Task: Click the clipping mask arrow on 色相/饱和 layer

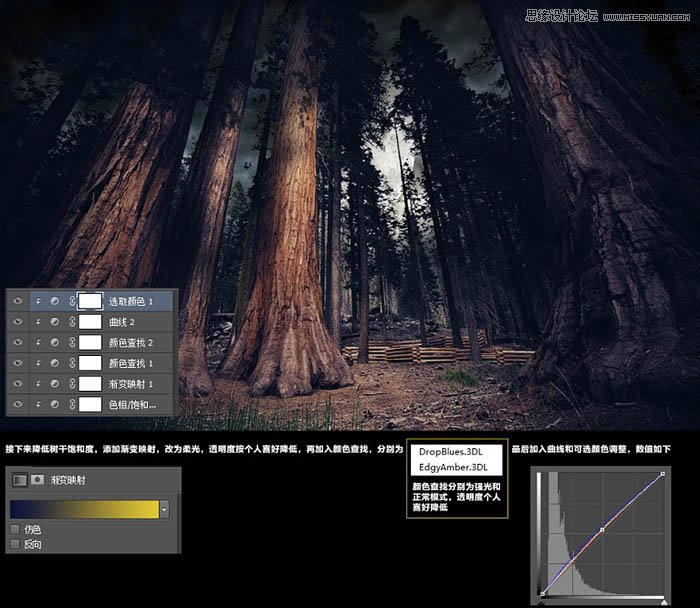Action: (38, 404)
